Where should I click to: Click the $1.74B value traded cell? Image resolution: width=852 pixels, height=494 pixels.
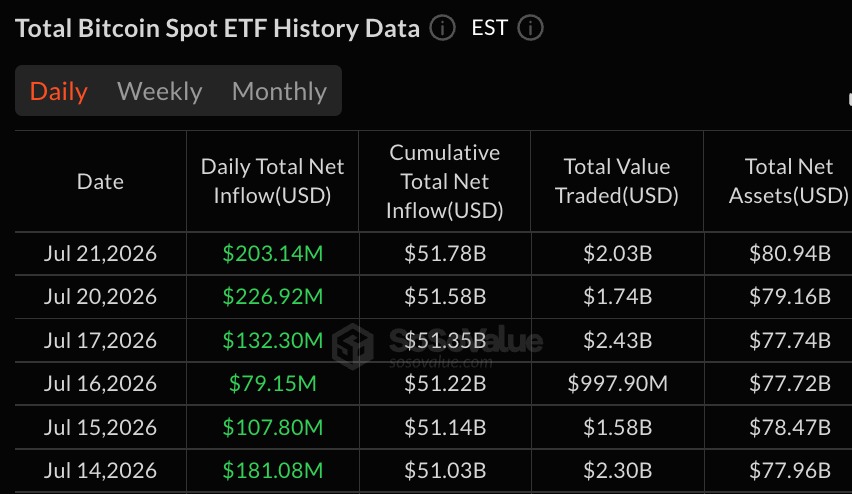(617, 296)
